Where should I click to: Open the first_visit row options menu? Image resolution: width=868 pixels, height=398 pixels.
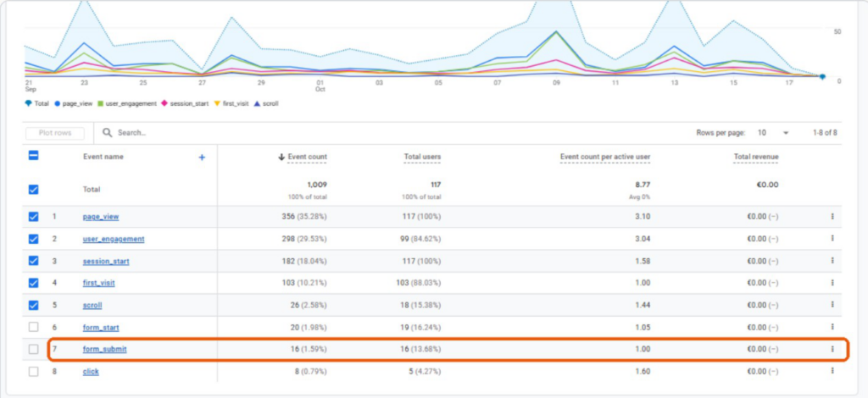coord(832,283)
